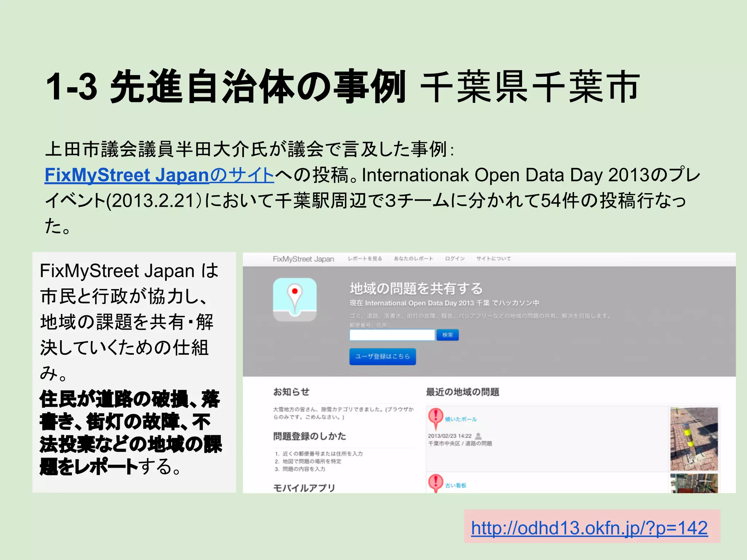Image resolution: width=747 pixels, height=560 pixels.
Task: Click the alert pin icon beside 傾いたポール
Action: [436, 419]
